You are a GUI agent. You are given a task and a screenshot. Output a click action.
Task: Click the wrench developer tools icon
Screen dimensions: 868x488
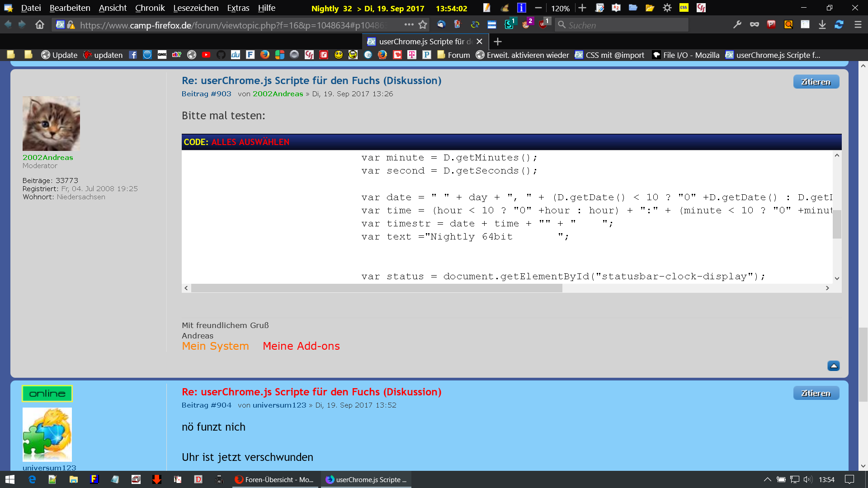tap(737, 25)
